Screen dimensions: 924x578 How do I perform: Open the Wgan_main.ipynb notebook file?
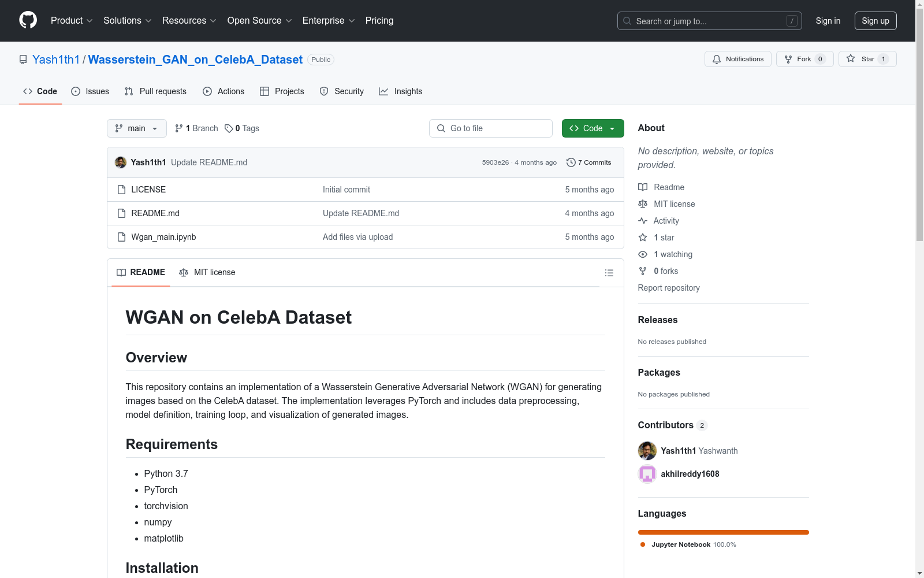tap(163, 237)
